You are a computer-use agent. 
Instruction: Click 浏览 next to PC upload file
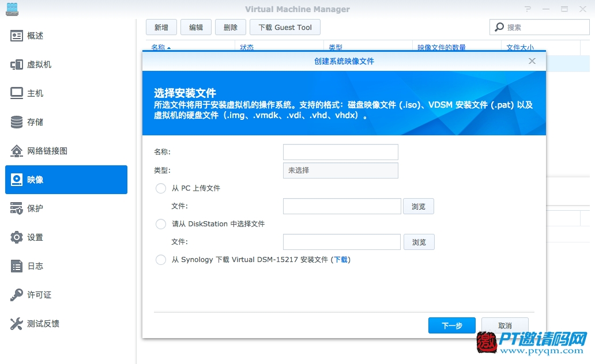418,206
